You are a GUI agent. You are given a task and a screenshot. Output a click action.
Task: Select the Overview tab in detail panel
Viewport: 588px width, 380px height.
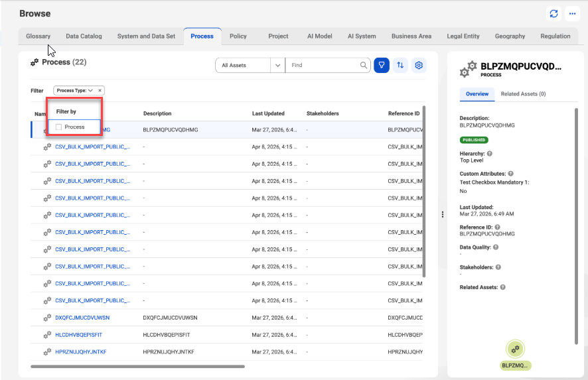pos(477,94)
